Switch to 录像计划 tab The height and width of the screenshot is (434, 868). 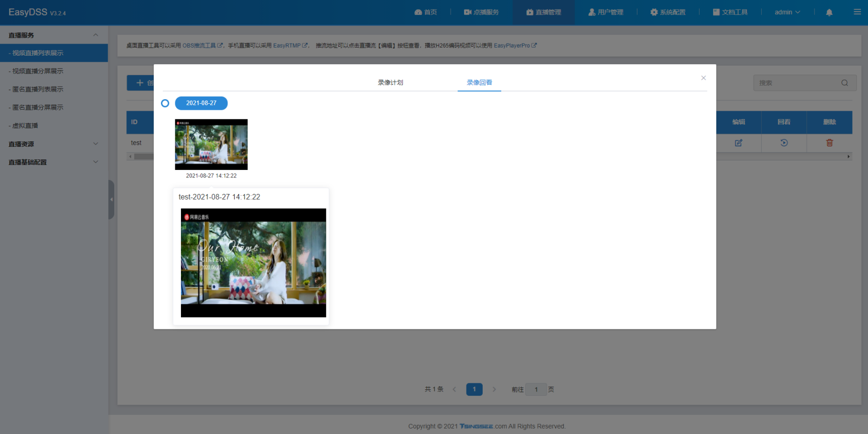(x=390, y=82)
